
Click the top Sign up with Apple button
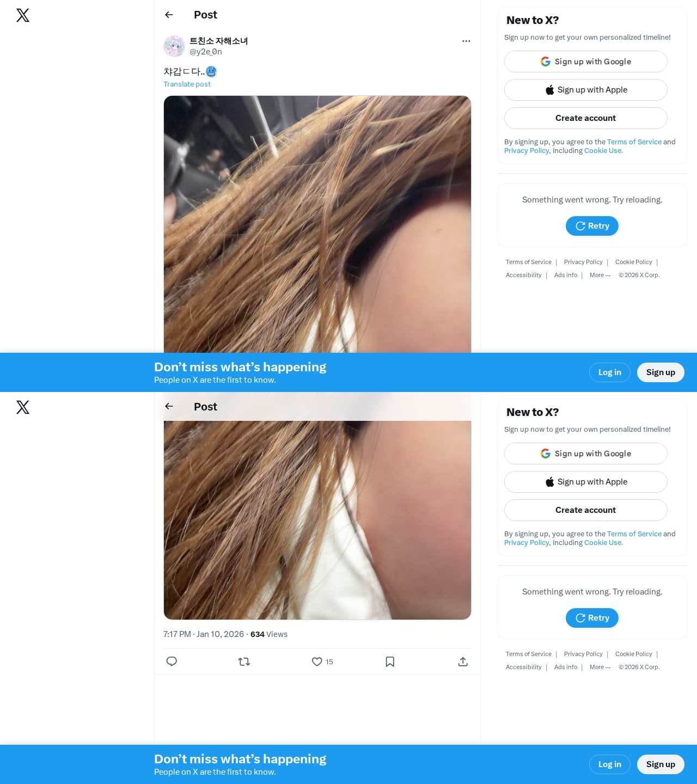pyautogui.click(x=586, y=90)
